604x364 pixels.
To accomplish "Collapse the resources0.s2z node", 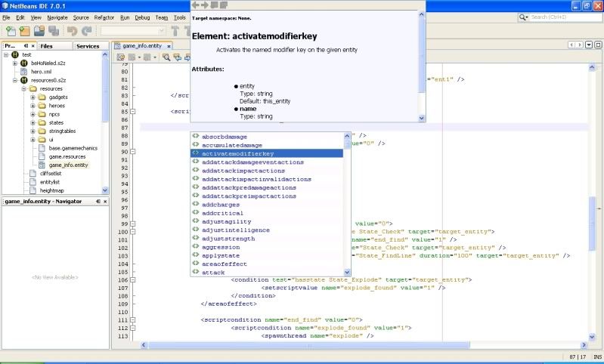I will 14,79.
